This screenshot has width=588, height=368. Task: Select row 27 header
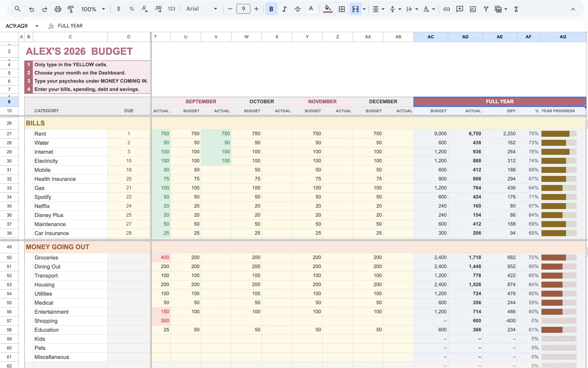pos(9,134)
